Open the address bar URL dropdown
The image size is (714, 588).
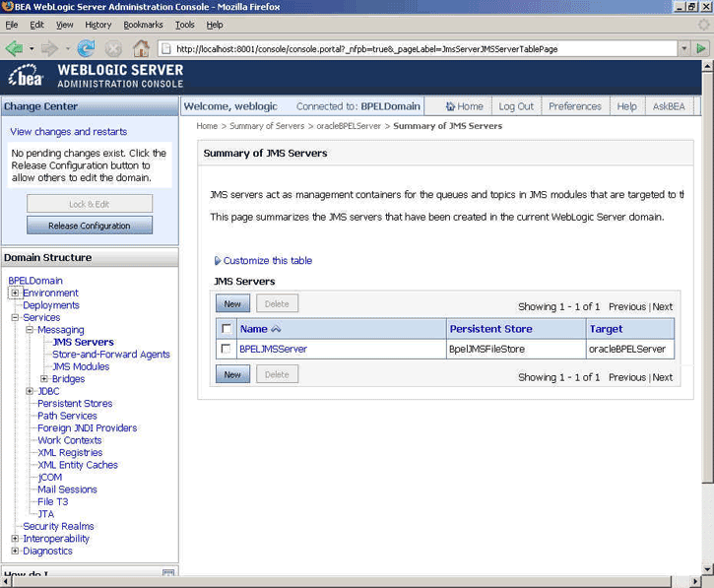[683, 48]
